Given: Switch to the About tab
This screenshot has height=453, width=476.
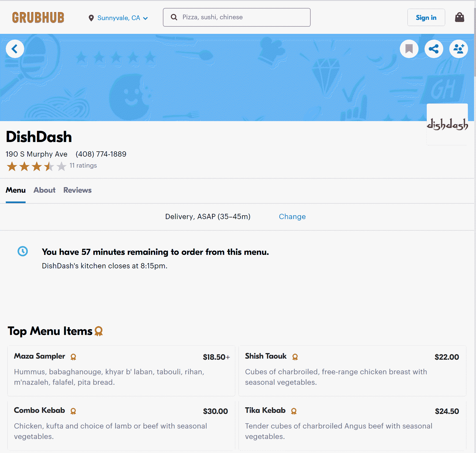Looking at the screenshot, I should click(x=44, y=190).
